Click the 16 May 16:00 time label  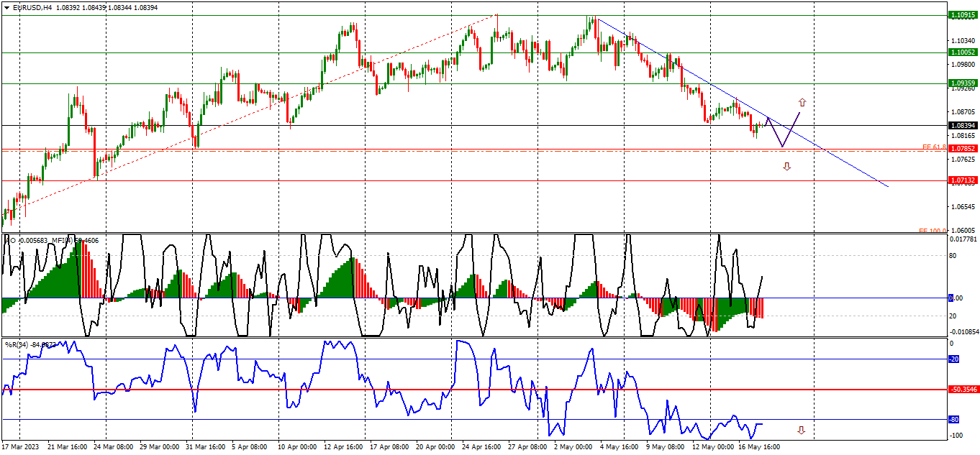[760, 446]
